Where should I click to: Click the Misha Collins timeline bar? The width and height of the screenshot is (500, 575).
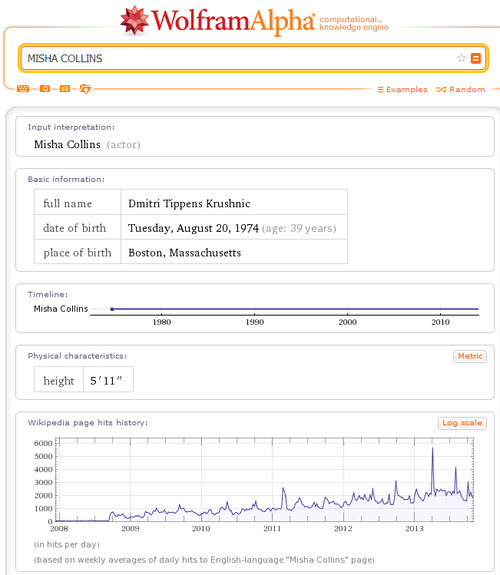tap(295, 309)
